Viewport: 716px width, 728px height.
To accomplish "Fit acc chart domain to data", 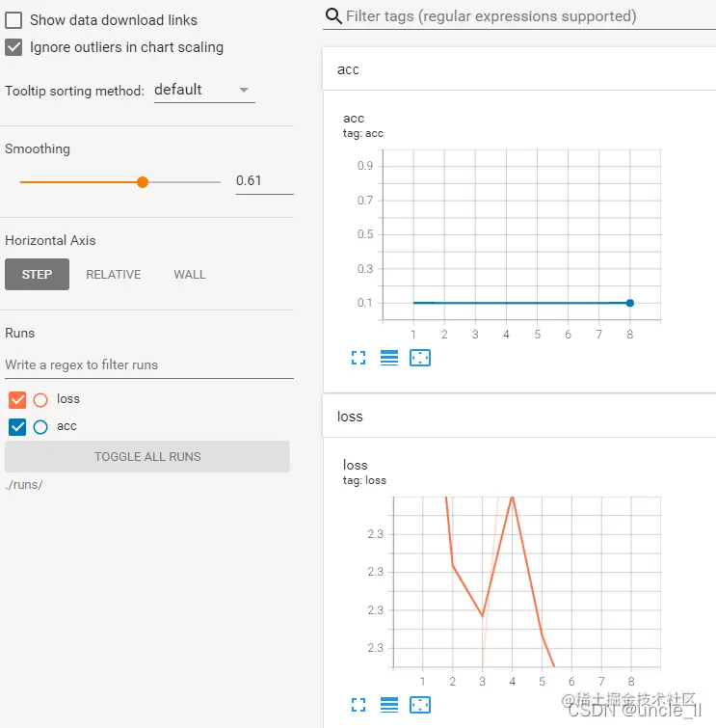I will [420, 358].
